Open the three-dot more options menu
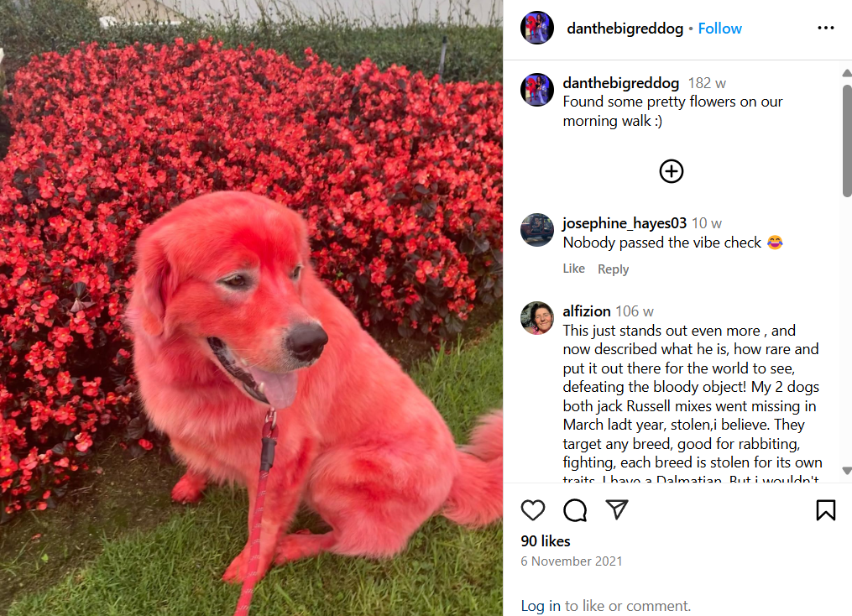The width and height of the screenshot is (852, 616). 825,28
